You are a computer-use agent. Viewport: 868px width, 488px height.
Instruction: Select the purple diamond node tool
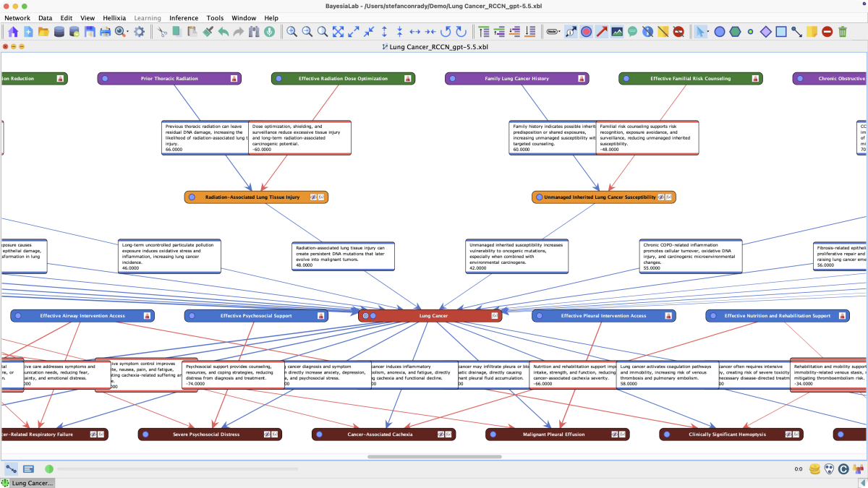(x=766, y=32)
